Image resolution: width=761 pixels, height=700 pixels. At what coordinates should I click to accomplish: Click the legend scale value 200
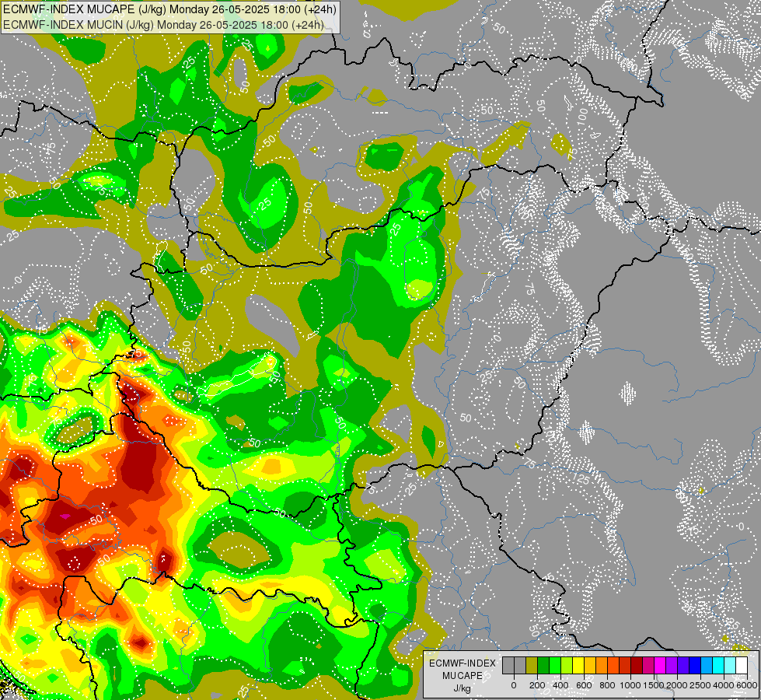click(537, 685)
